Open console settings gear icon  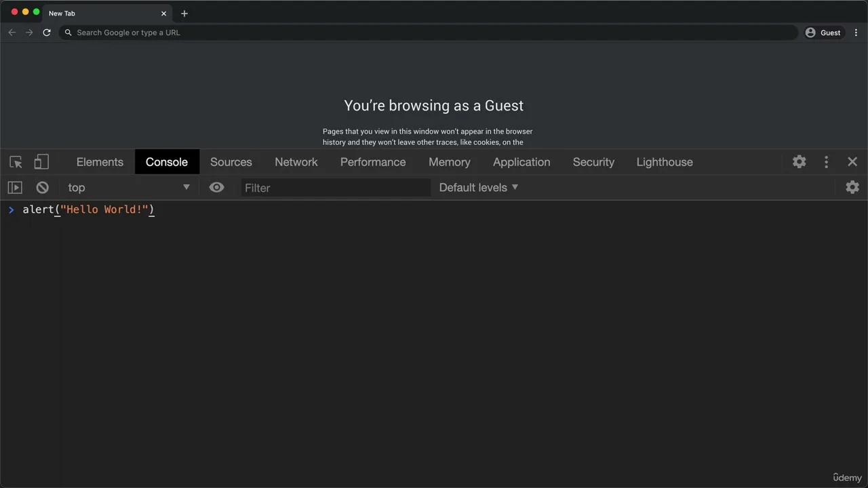pyautogui.click(x=852, y=188)
